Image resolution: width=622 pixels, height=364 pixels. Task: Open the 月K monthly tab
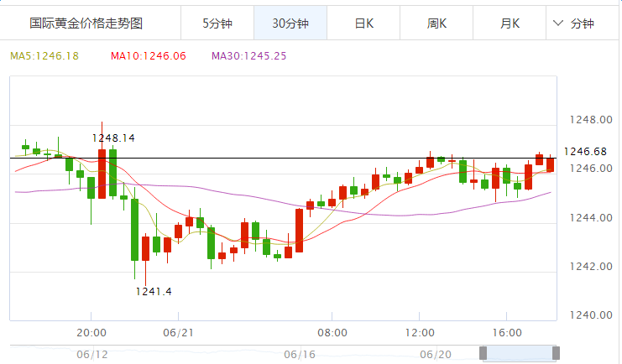[510, 23]
